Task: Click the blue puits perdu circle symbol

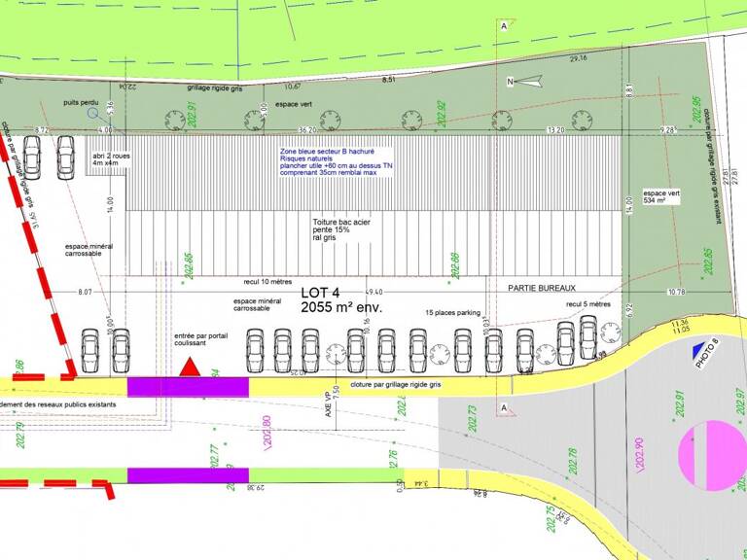Action: click(93, 114)
